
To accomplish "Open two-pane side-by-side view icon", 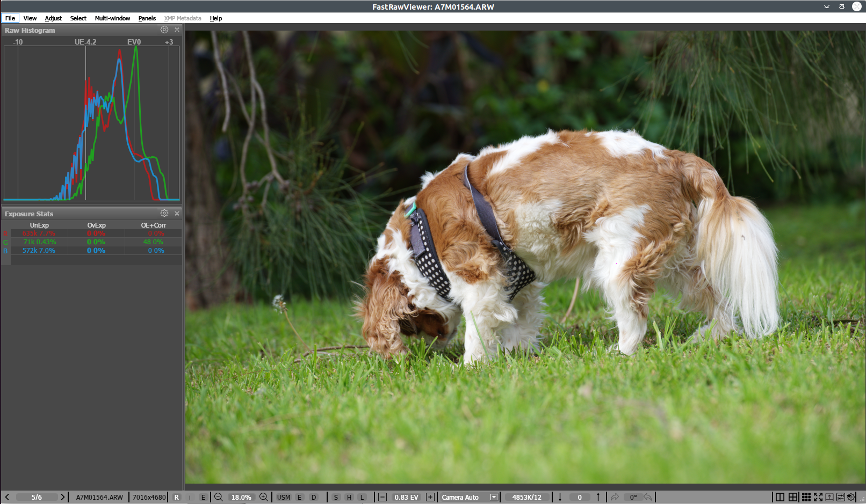I will pos(780,497).
